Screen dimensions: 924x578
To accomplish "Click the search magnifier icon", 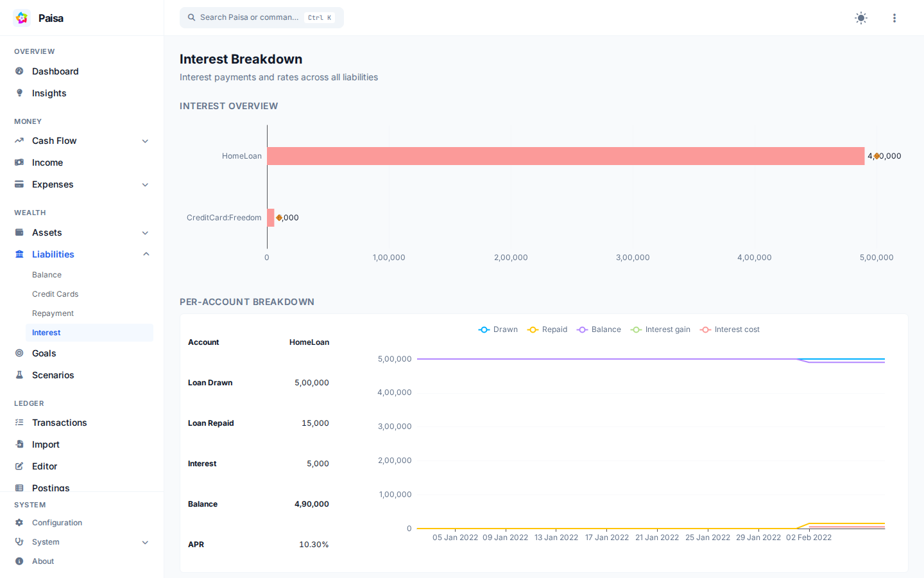I will (191, 17).
